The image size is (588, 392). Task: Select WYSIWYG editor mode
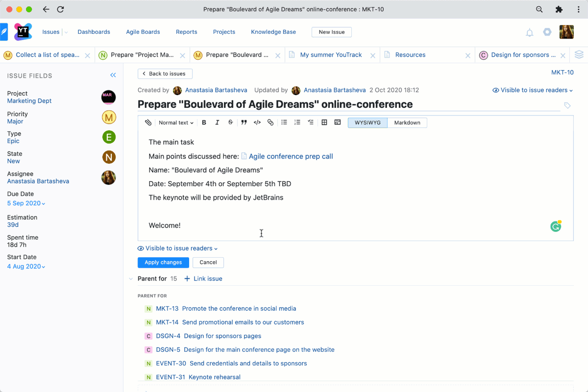click(x=367, y=122)
